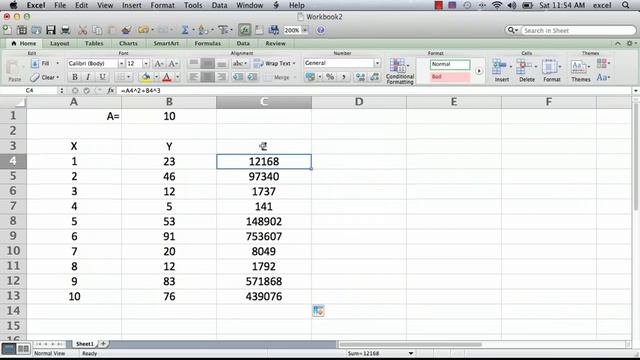Switch to the Formulas ribbon tab
The width and height of the screenshot is (640, 360).
207,43
